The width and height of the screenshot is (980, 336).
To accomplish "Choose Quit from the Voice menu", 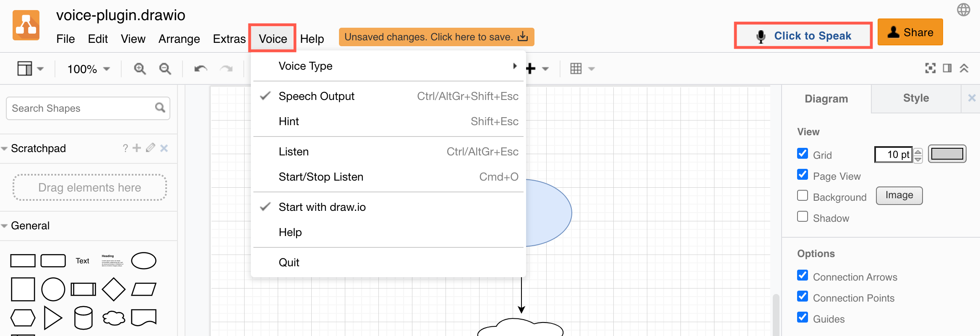I will tap(388, 262).
